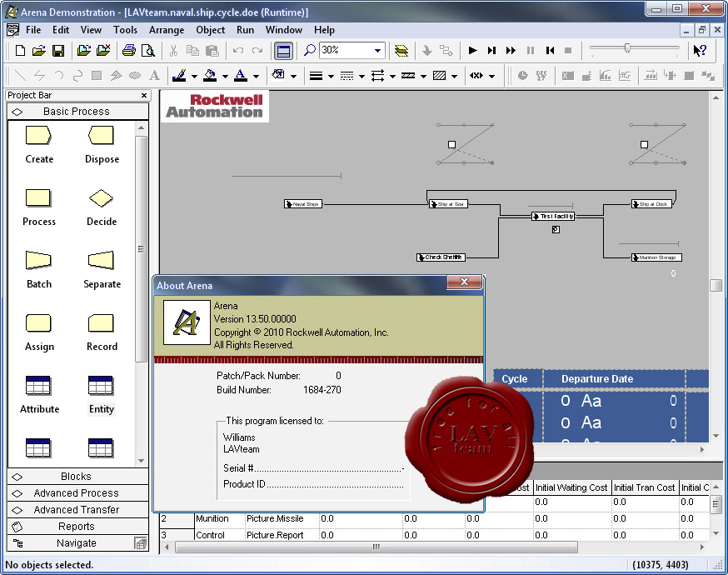Select the line color tool
The width and height of the screenshot is (728, 575).
(x=179, y=75)
